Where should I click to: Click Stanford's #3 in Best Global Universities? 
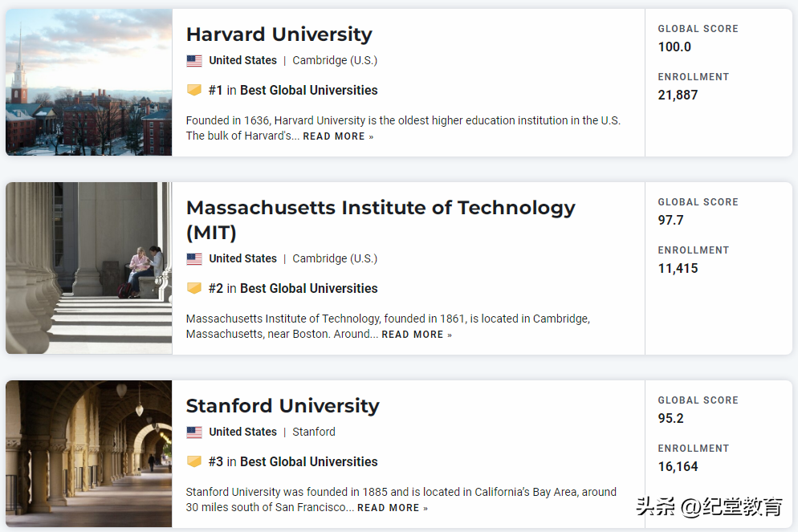293,461
